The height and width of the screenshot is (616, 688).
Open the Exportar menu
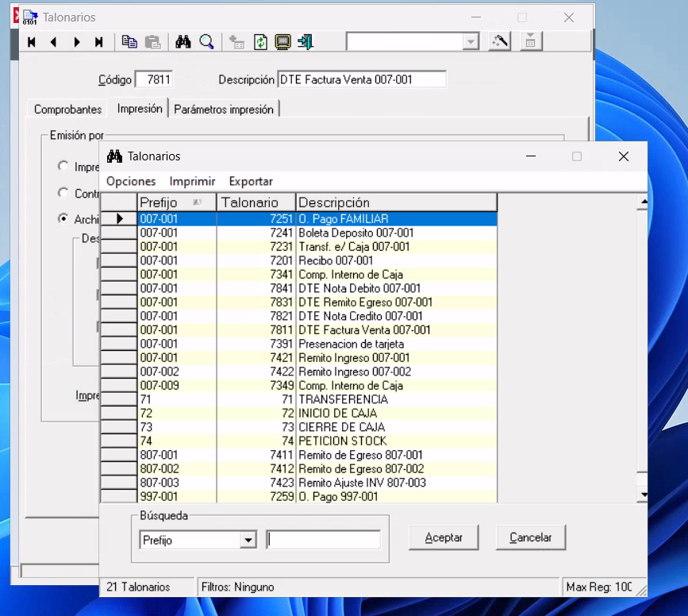click(251, 181)
